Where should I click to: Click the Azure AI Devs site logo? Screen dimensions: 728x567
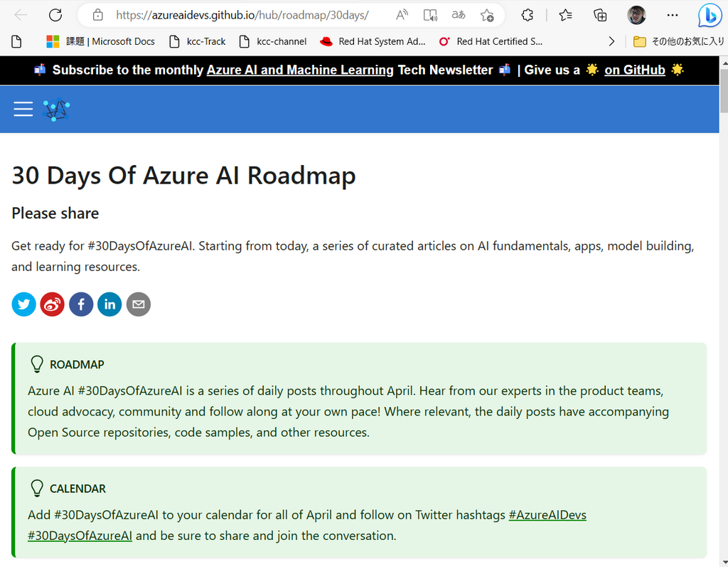pyautogui.click(x=56, y=109)
